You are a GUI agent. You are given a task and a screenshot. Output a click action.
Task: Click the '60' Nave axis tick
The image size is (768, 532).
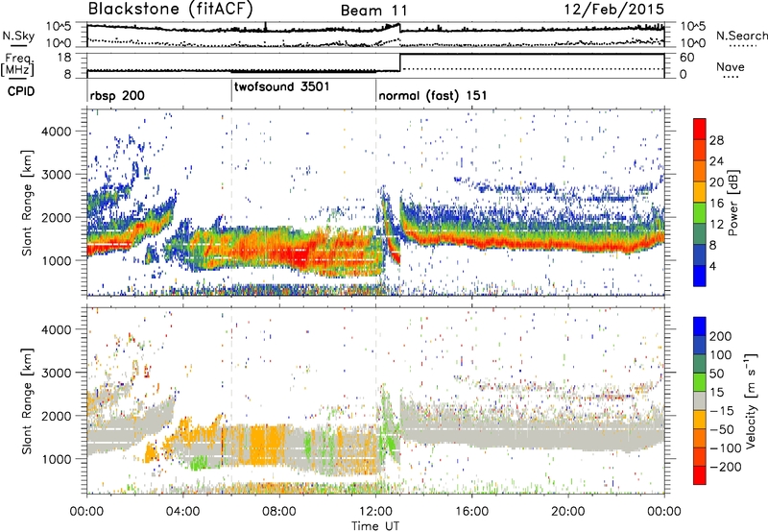pyautogui.click(x=686, y=58)
